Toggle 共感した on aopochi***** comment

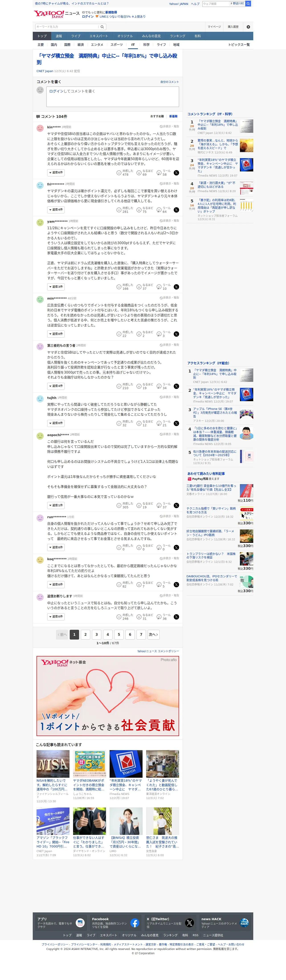125,506
